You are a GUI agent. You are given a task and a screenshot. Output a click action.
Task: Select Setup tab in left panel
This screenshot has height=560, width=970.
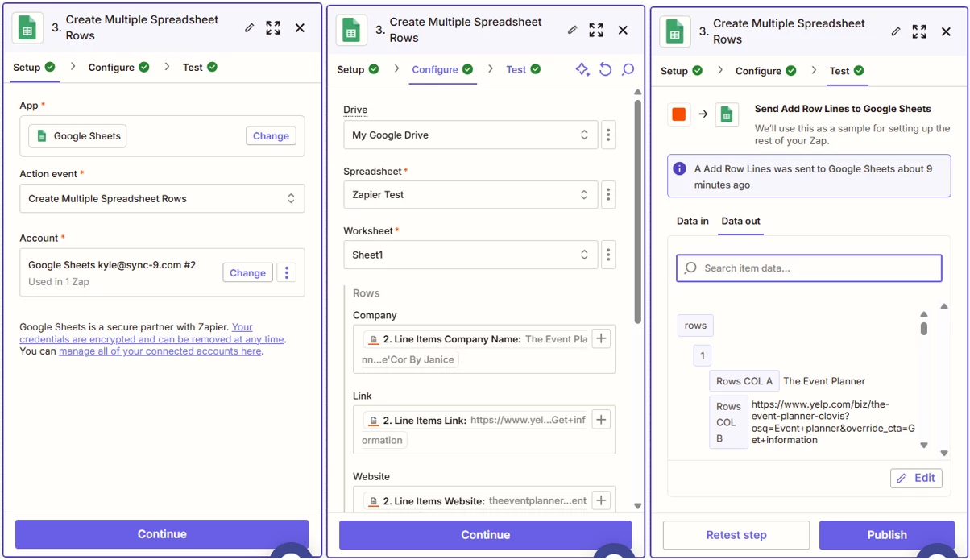pos(34,67)
